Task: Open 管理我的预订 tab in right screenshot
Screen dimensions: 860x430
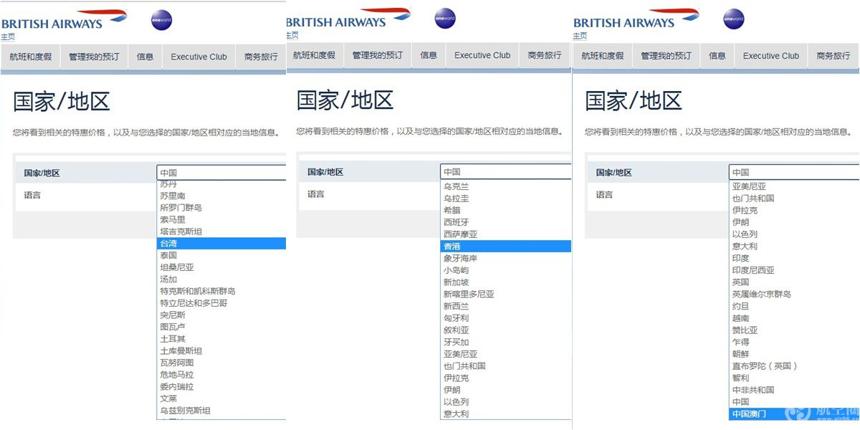Action: pyautogui.click(x=666, y=56)
